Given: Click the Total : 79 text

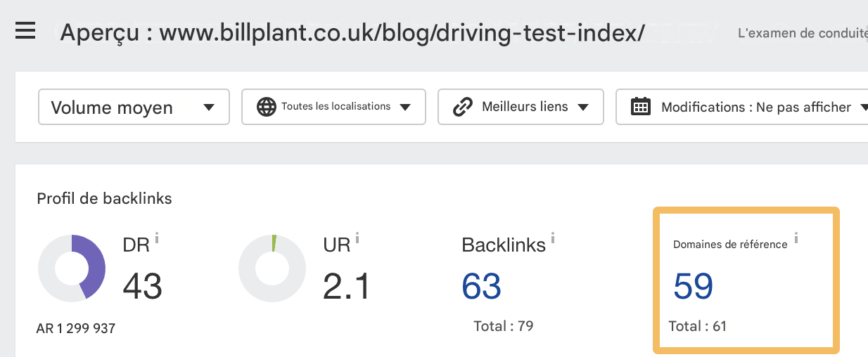Looking at the screenshot, I should point(504,326).
